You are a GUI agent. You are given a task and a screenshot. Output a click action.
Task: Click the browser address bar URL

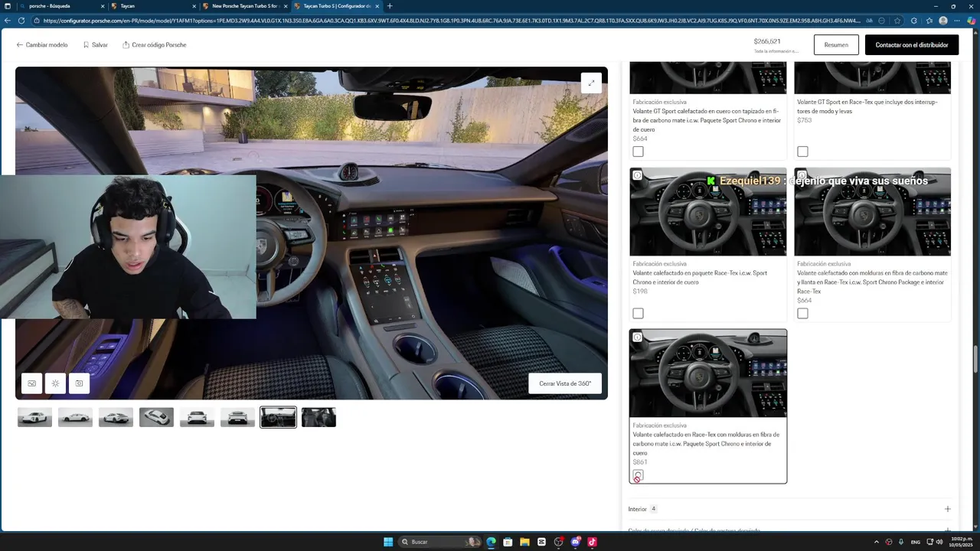click(x=452, y=21)
